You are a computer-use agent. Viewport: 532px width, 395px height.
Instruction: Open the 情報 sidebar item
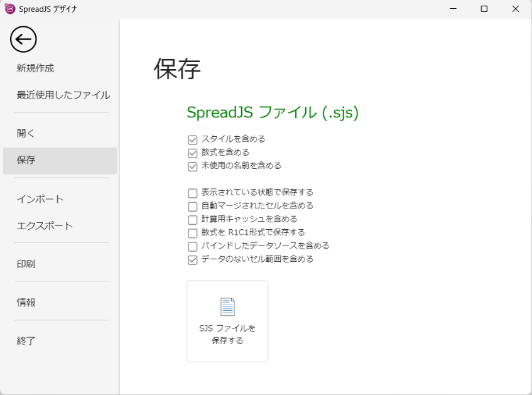point(26,302)
